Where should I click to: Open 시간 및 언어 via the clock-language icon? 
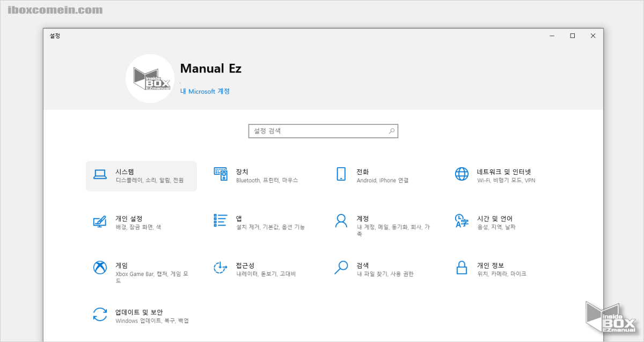(x=461, y=220)
